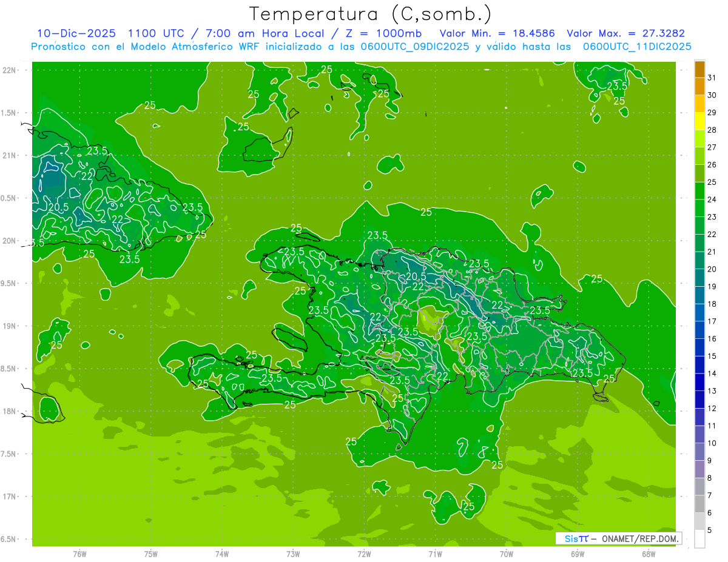Click the dark blue swatch between 13 and 14
This screenshot has width=728, height=562.
click(699, 382)
